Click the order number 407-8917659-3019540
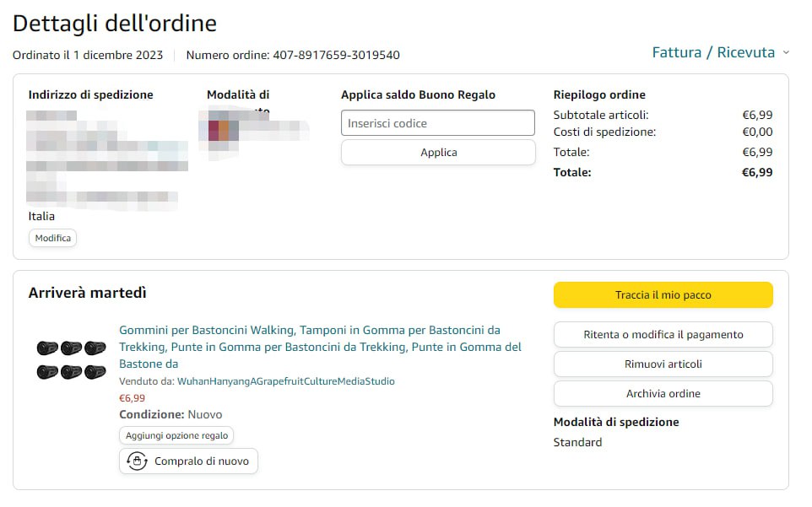 pos(336,56)
